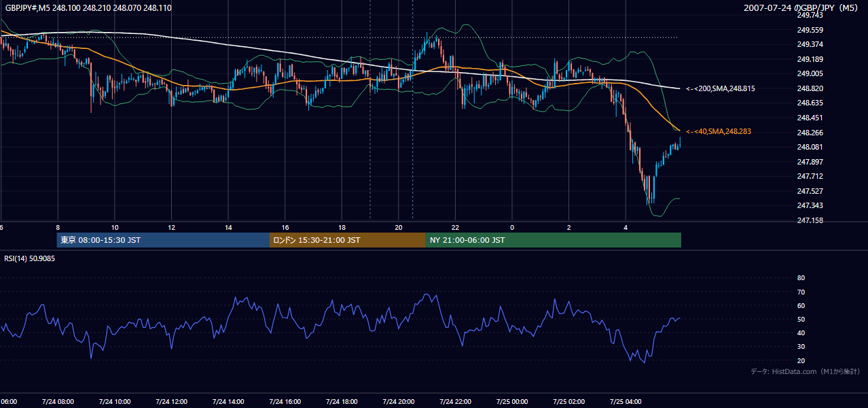This screenshot has height=408, width=868.
Task: Click the 7/24 12:00 time axis label
Action: 170,401
